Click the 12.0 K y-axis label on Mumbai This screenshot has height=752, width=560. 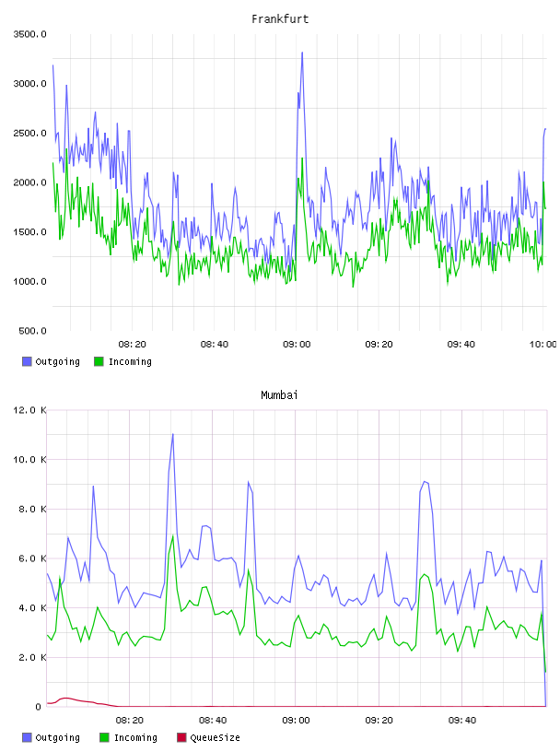[29, 410]
